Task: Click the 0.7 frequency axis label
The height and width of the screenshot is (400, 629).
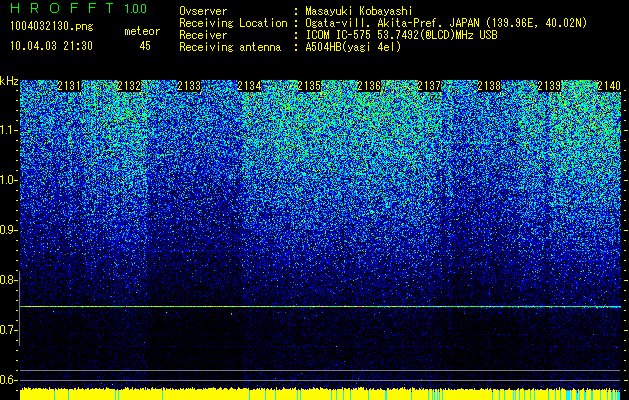Action: click(8, 330)
